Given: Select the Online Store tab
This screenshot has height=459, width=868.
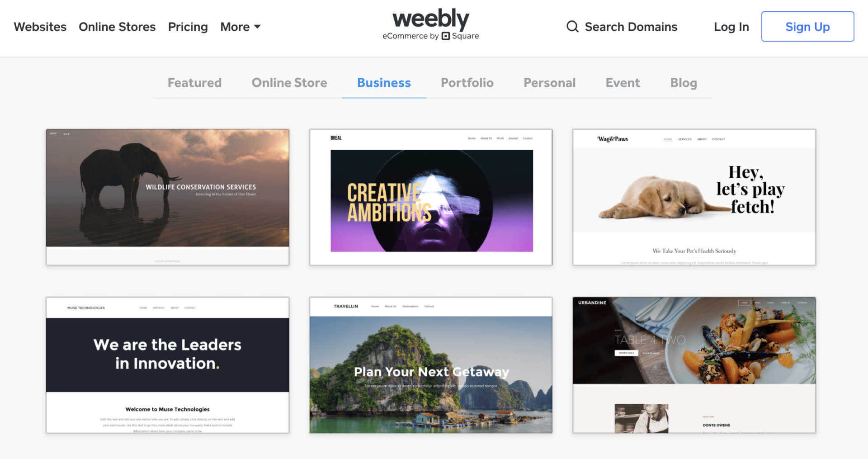Looking at the screenshot, I should click(289, 83).
